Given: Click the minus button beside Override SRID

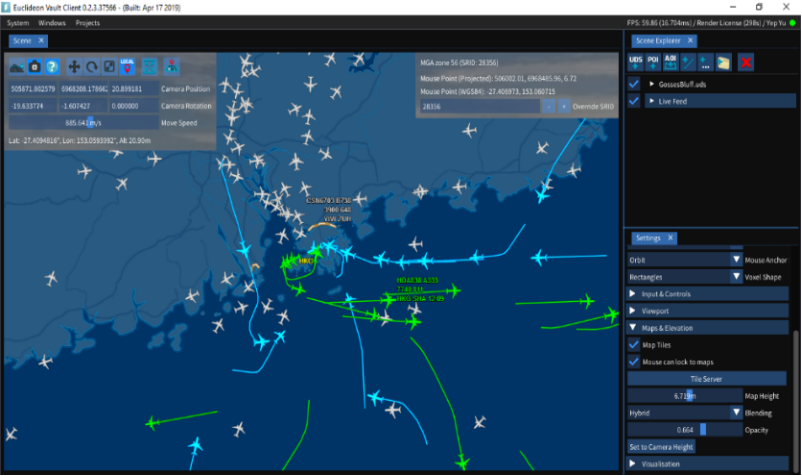Looking at the screenshot, I should click(548, 106).
